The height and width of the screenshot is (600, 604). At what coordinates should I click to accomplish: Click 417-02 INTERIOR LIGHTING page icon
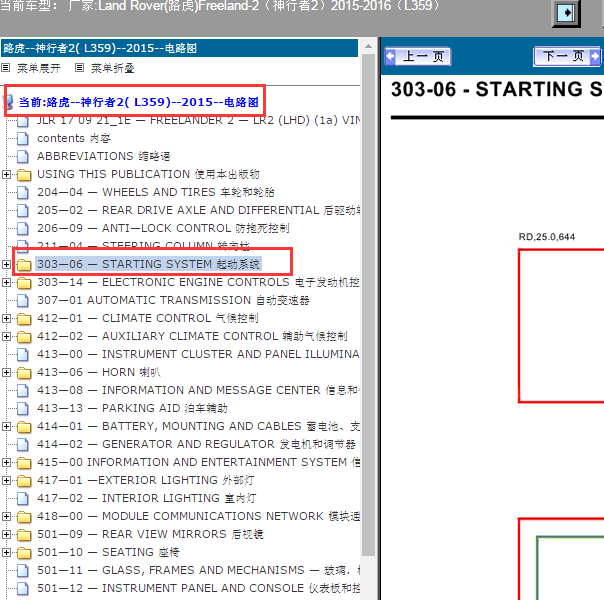[x=23, y=498]
